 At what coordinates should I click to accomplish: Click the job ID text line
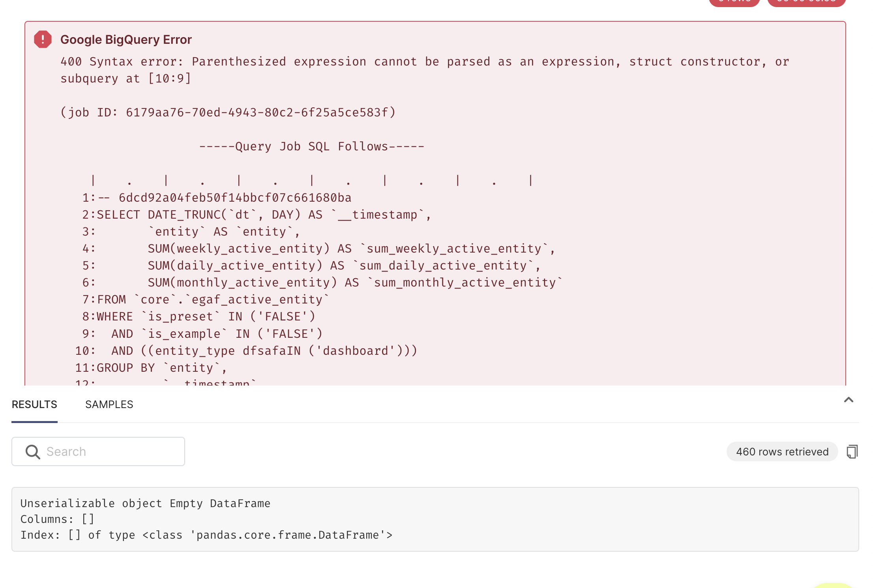point(228,112)
